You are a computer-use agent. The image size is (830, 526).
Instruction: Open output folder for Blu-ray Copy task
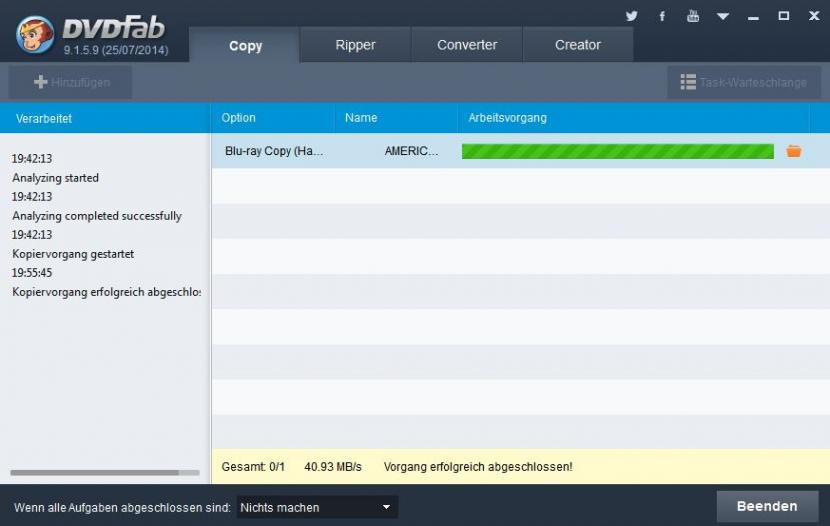tap(793, 151)
